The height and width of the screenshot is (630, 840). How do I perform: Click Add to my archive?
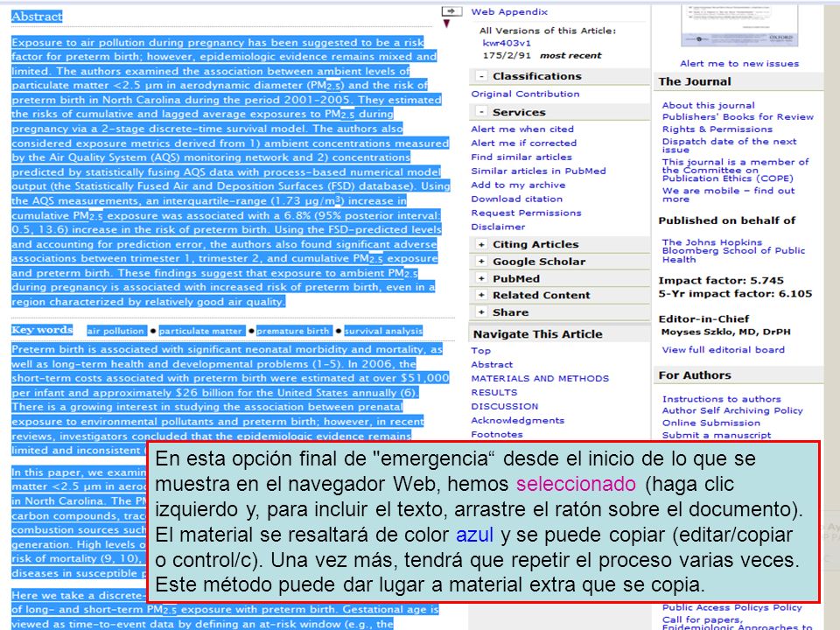[518, 185]
